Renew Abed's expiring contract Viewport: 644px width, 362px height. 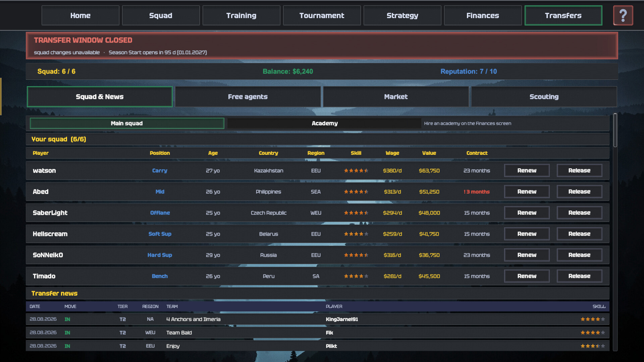(527, 192)
